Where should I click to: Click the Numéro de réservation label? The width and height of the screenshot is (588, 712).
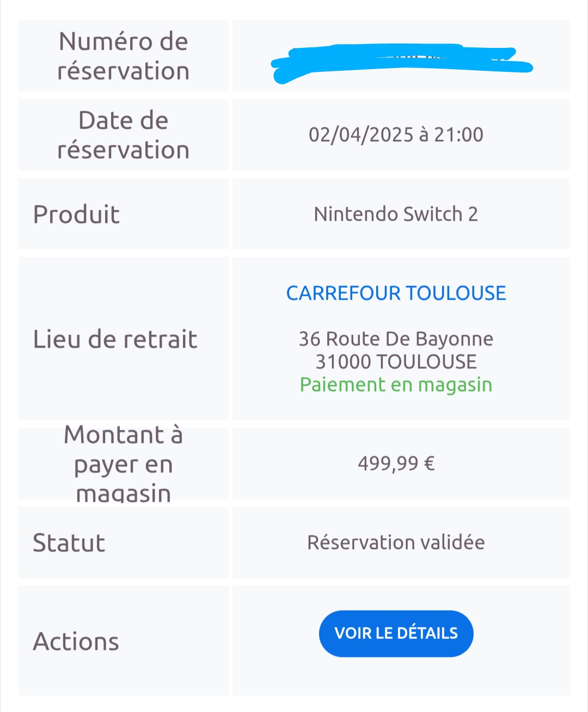click(124, 56)
